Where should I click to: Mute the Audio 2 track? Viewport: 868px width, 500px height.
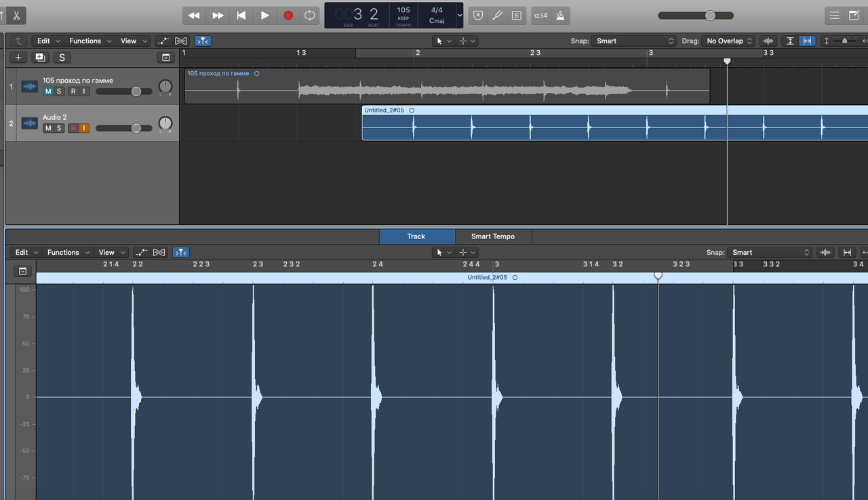48,128
